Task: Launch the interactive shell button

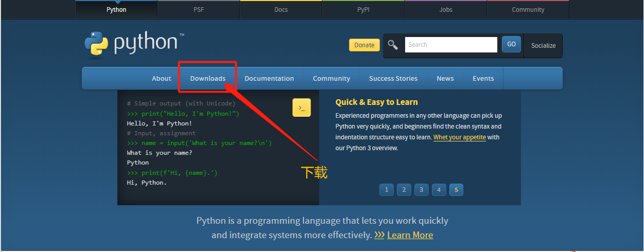Action: point(302,107)
